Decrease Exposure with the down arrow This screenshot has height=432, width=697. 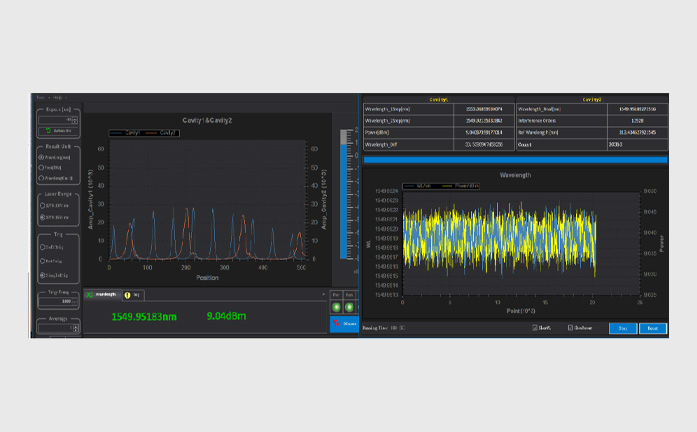[75, 122]
